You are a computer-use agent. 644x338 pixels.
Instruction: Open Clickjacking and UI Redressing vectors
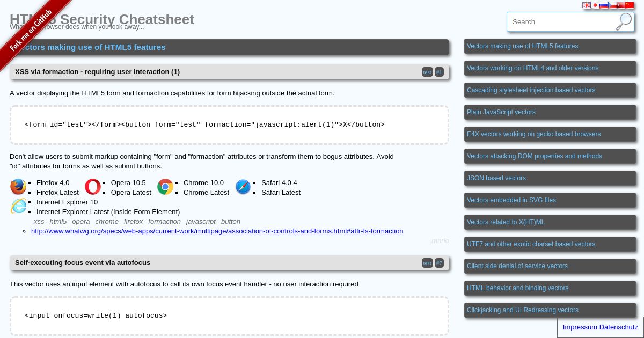coord(550,310)
